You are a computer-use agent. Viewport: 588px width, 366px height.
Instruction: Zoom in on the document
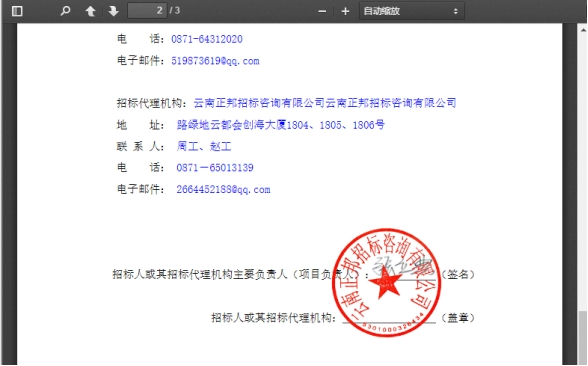[x=345, y=11]
